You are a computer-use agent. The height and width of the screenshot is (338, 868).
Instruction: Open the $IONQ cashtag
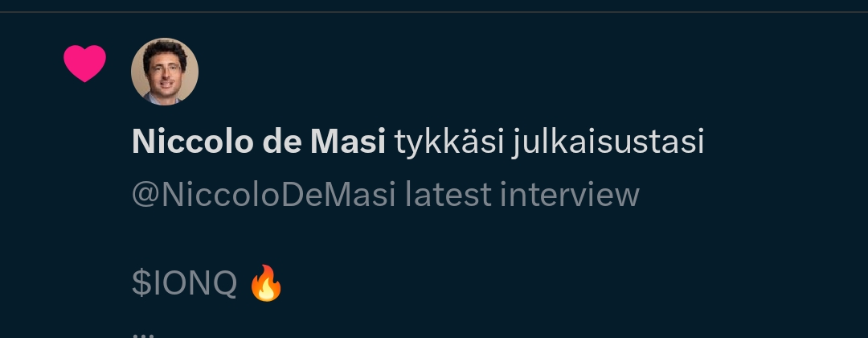(184, 283)
